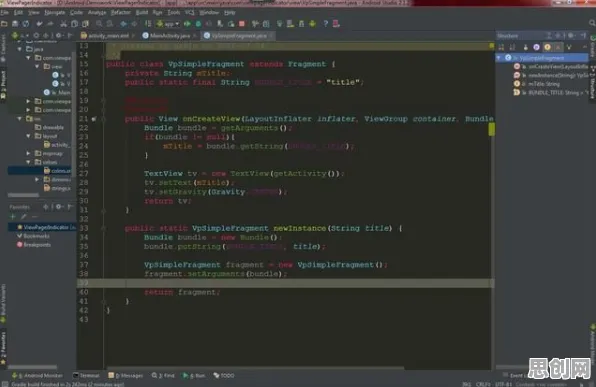Collapse the view package folder
The height and width of the screenshot is (387, 596).
pyautogui.click(x=37, y=67)
